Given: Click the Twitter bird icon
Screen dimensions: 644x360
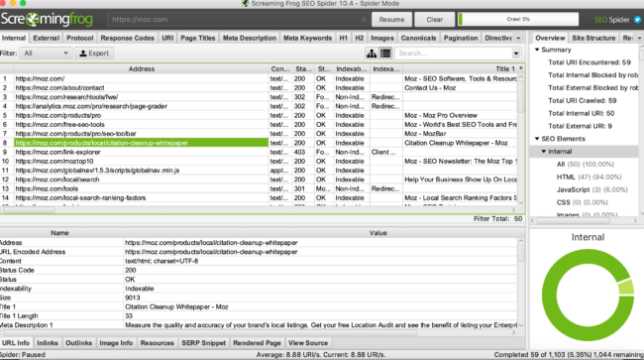Looking at the screenshot, I should (x=637, y=19).
